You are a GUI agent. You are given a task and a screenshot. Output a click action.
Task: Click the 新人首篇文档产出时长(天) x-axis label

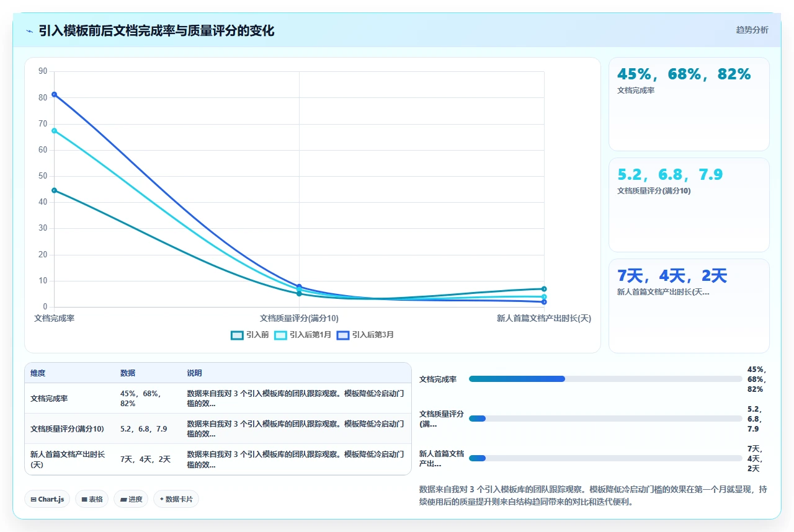[x=544, y=318]
